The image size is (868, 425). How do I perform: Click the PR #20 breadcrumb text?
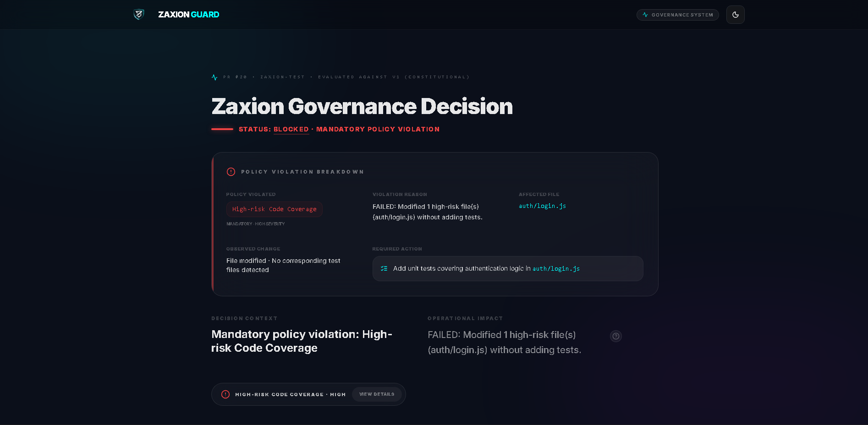click(x=235, y=77)
